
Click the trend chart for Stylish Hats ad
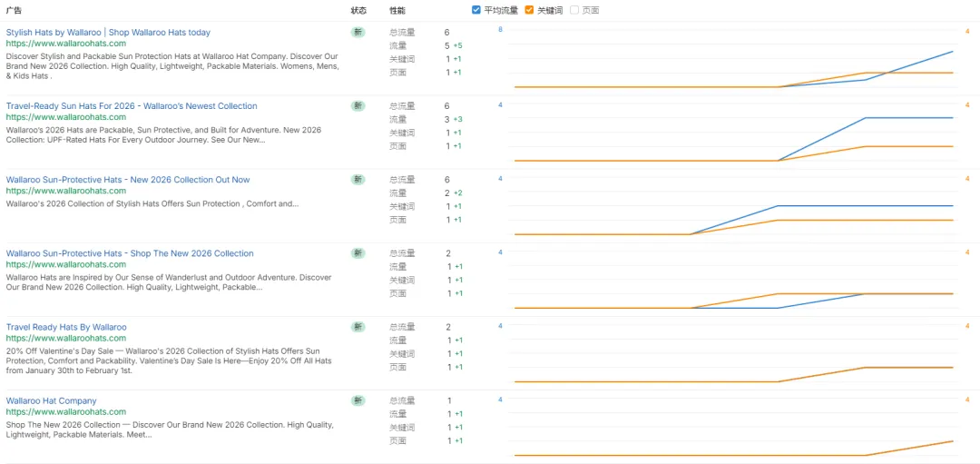coord(733,64)
